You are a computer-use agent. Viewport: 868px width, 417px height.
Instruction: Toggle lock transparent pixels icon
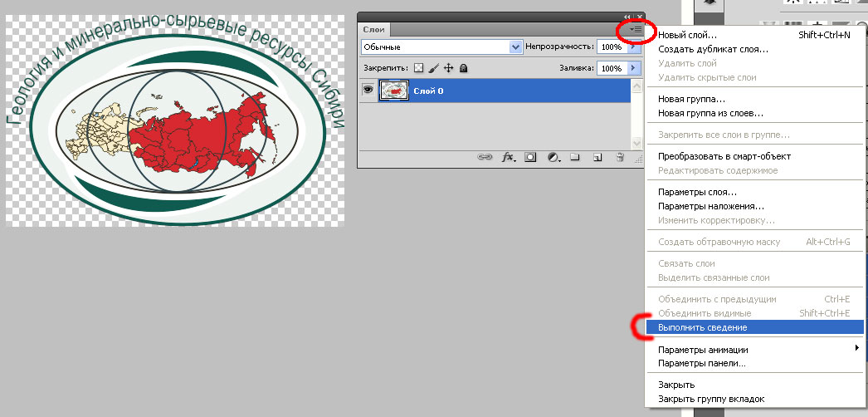click(x=419, y=68)
